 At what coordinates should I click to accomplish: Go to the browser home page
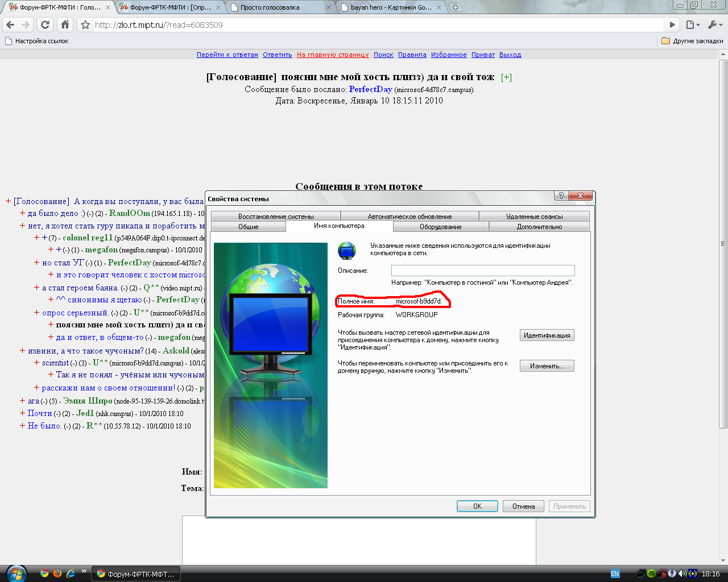tap(65, 25)
